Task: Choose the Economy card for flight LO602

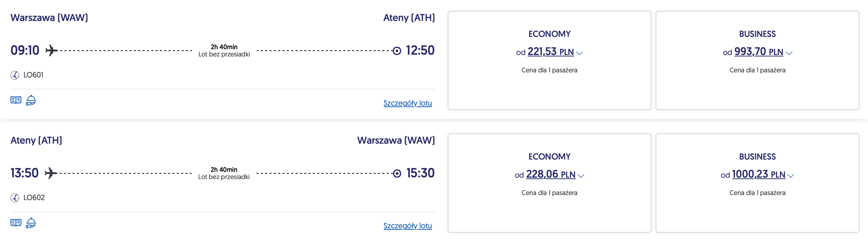Action: (x=549, y=210)
